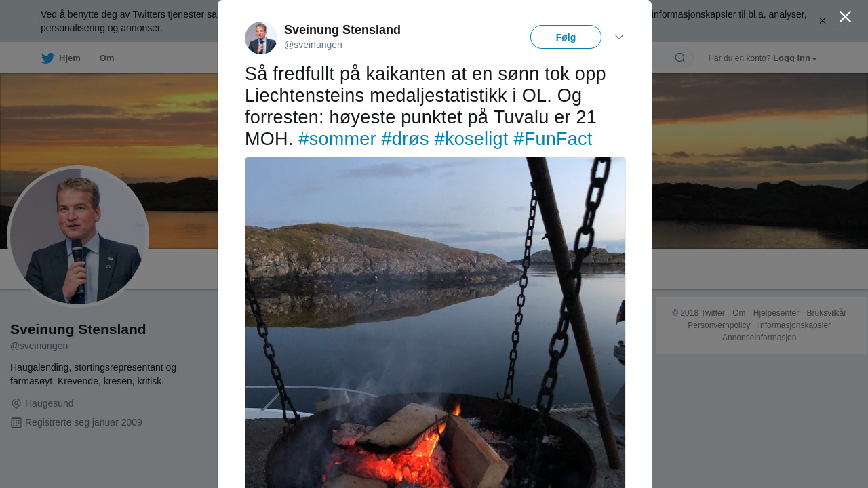This screenshot has width=868, height=488.
Task: Open the Om menu item
Action: (x=106, y=58)
